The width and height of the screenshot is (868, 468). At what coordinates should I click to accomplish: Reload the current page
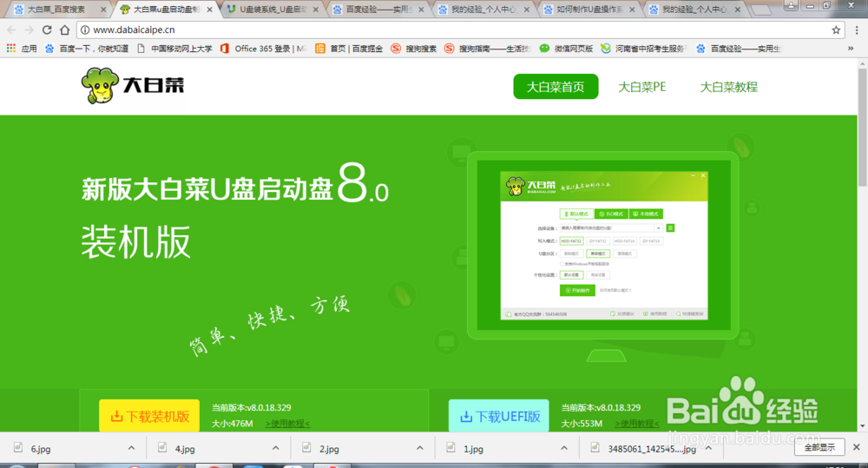(x=47, y=30)
